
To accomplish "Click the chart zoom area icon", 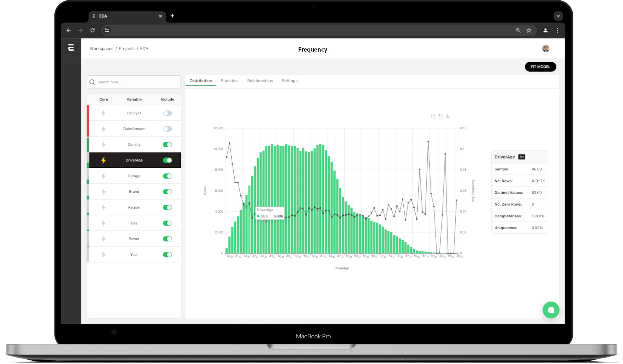I will (433, 116).
